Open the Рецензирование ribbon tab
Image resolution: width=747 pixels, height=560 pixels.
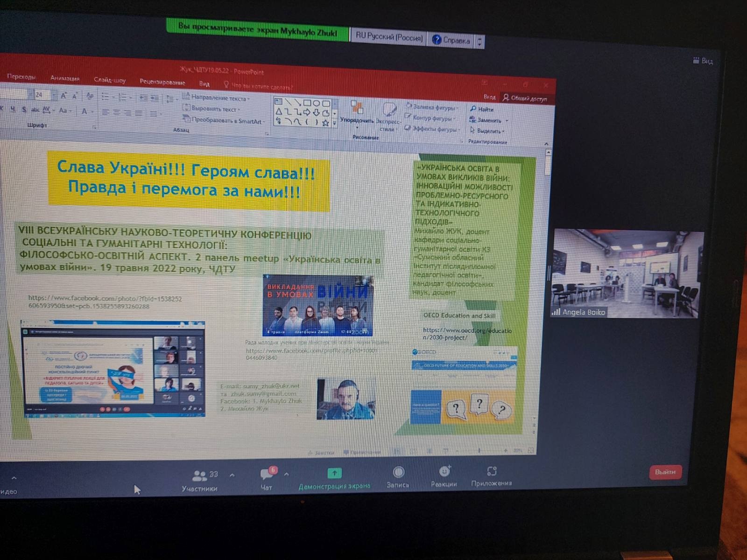[162, 82]
